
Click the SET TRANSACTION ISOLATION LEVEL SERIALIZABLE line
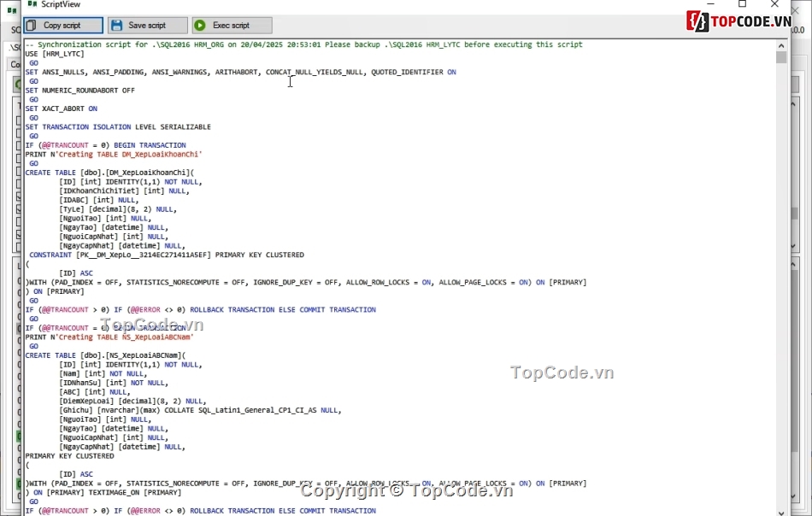coord(118,126)
